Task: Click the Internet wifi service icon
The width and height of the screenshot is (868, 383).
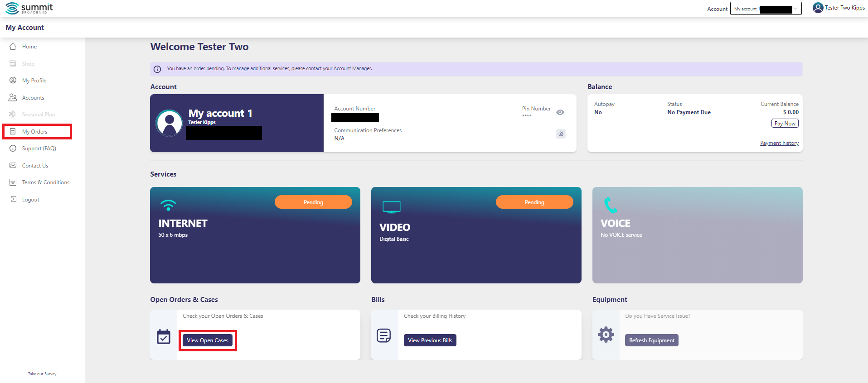Action: 168,205
